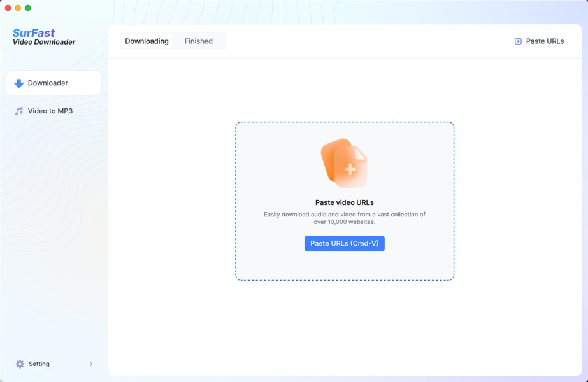This screenshot has height=382, width=588.
Task: Open the Downloader section label
Action: [48, 83]
